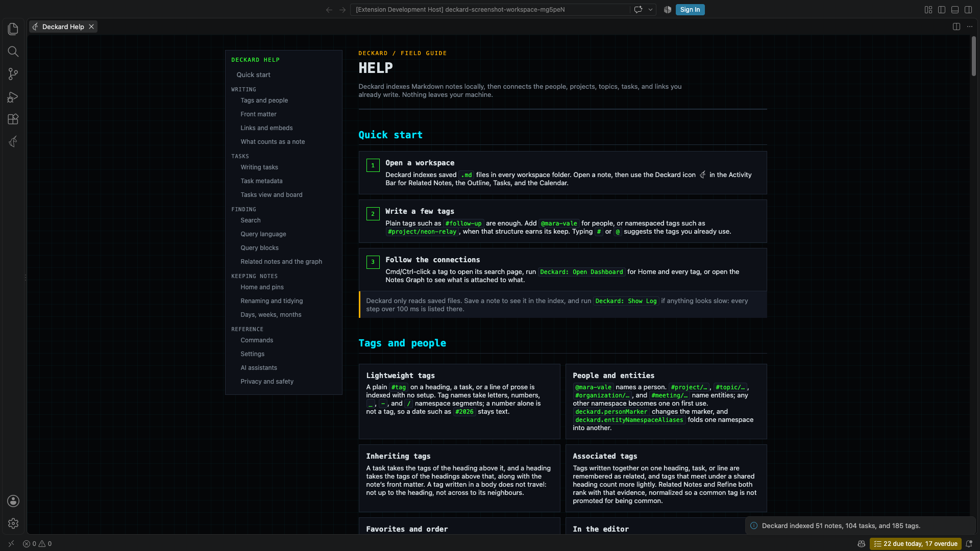Open Renaming and tidying help link
980x551 pixels.
click(x=272, y=301)
